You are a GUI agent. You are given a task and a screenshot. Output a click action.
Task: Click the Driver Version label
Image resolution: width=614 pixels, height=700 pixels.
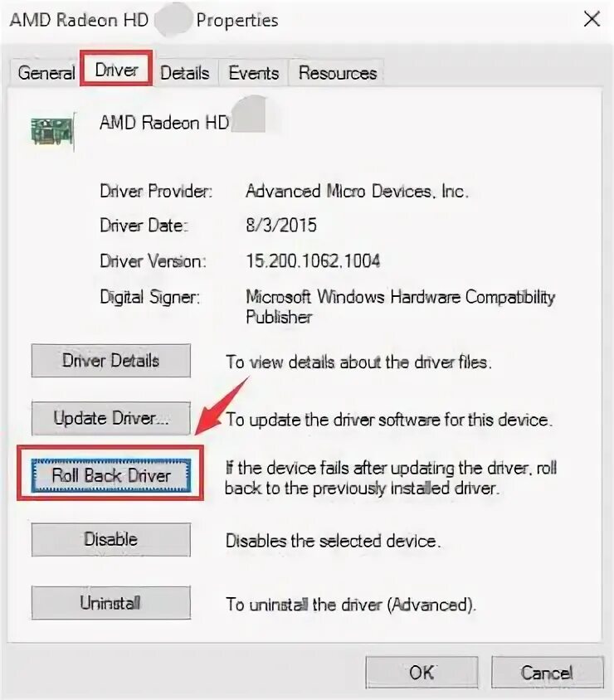click(153, 260)
